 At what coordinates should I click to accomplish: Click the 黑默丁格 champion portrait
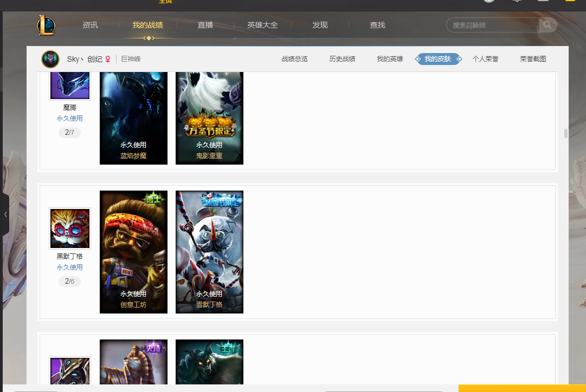pyautogui.click(x=70, y=228)
